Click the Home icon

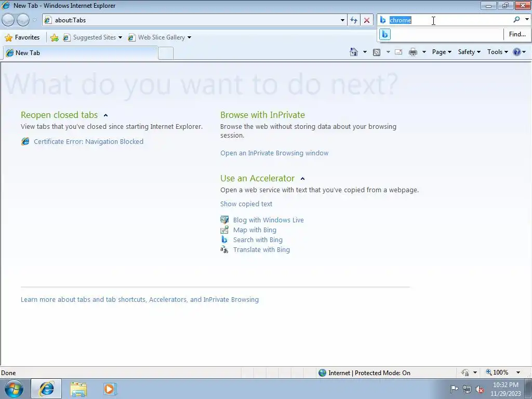pyautogui.click(x=353, y=52)
